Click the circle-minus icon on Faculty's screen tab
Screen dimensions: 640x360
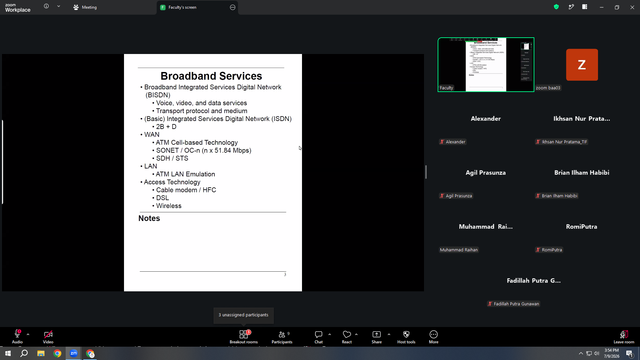(x=232, y=7)
